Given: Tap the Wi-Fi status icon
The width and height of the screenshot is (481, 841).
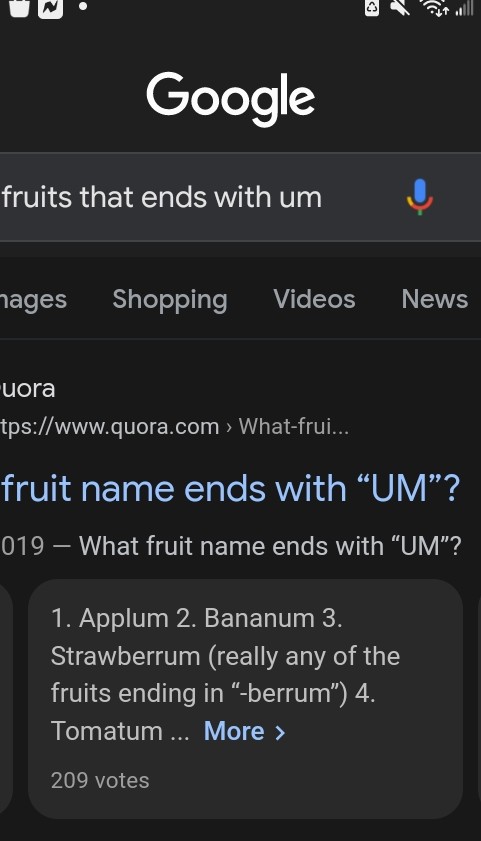Looking at the screenshot, I should point(435,8).
